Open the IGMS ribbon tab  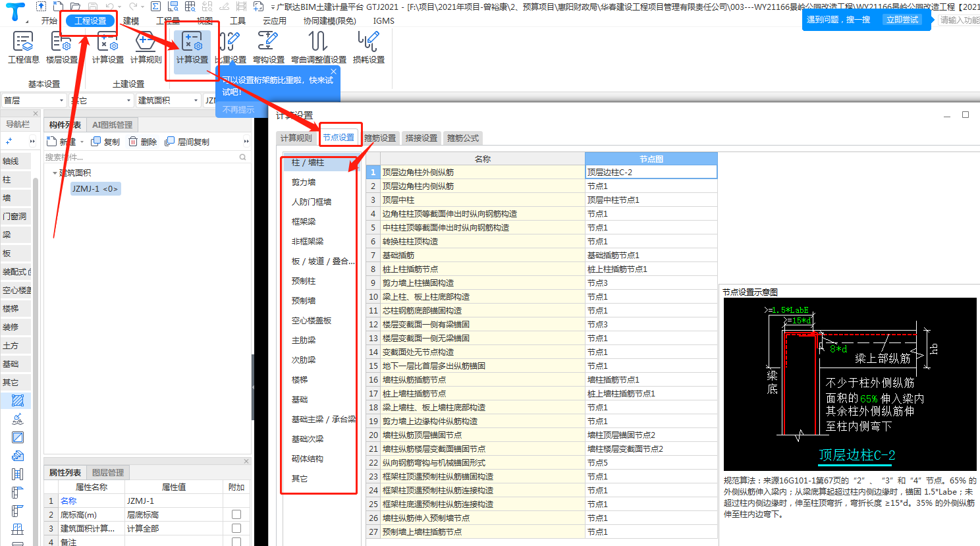(384, 21)
